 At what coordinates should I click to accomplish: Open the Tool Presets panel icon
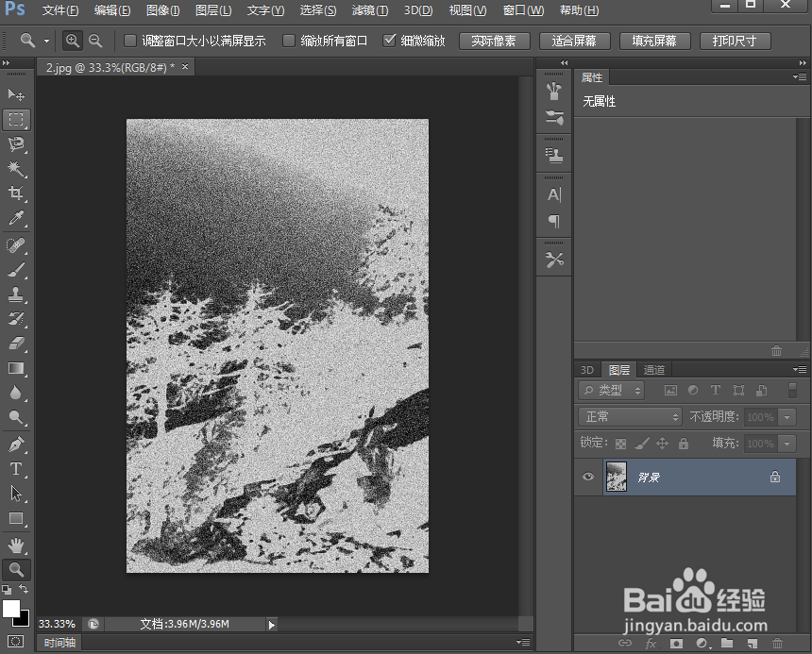pyautogui.click(x=554, y=260)
